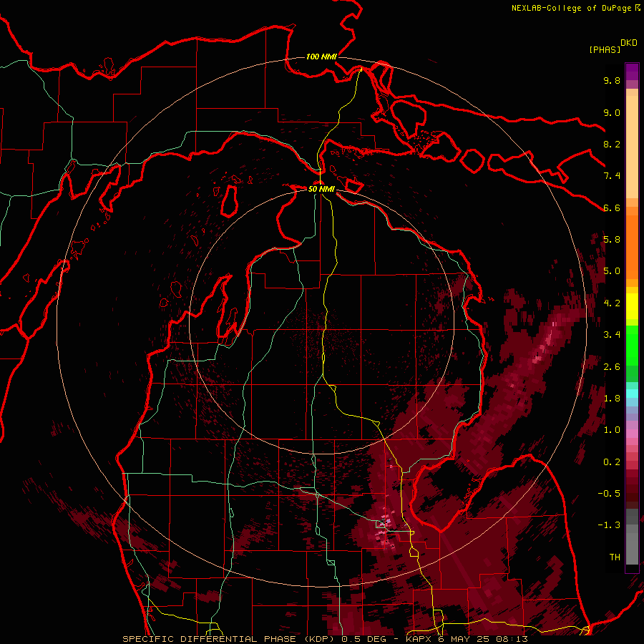This screenshot has height=644, width=644.
Task: Click the [PHAS] units label
Action: 605,49
